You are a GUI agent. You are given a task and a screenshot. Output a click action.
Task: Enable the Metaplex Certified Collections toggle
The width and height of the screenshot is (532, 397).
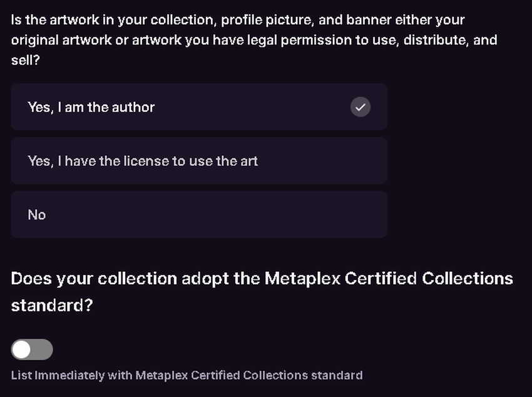[x=32, y=349]
